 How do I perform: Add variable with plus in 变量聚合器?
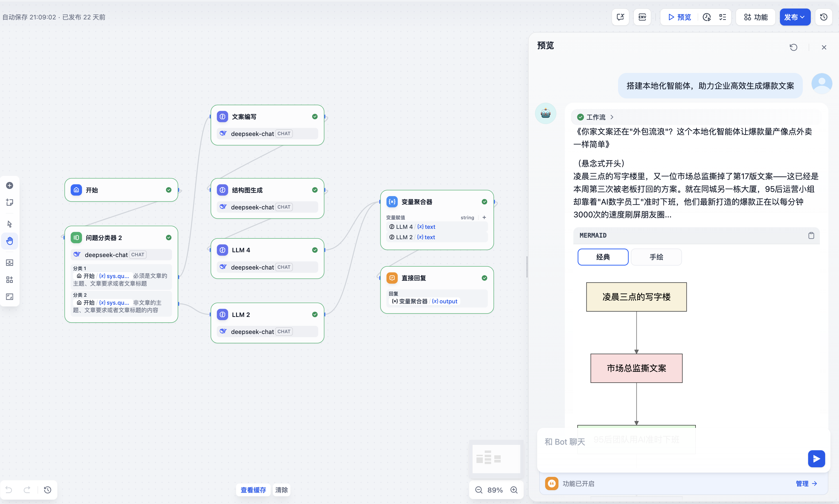tap(484, 217)
